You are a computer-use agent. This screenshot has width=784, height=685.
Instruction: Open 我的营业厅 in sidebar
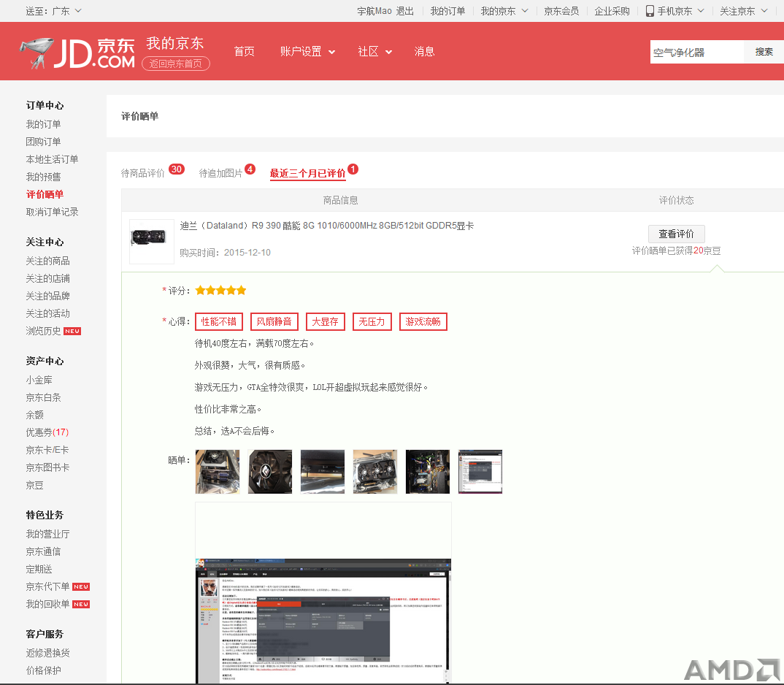pyautogui.click(x=48, y=534)
